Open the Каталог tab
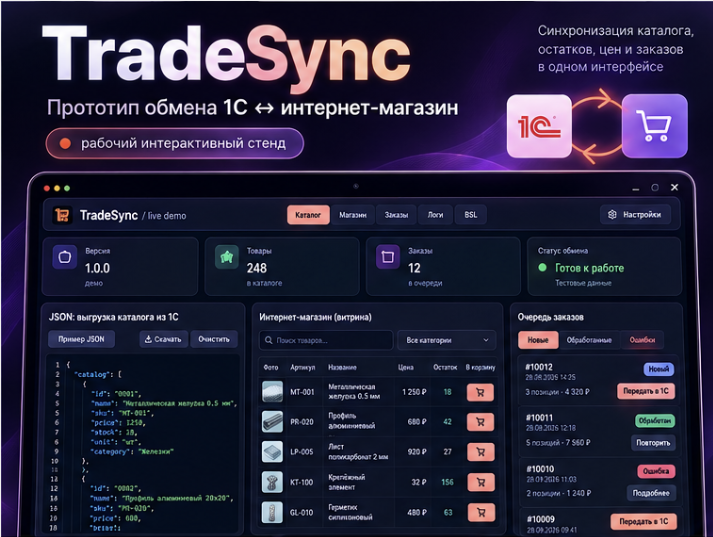 [308, 215]
